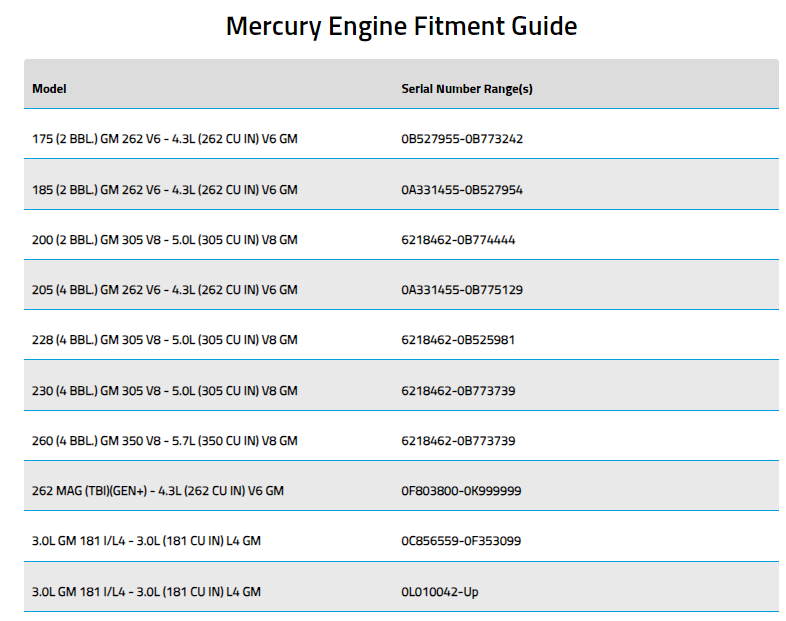The width and height of the screenshot is (786, 621).
Task: Click serial range 0L010042-Up
Action: coord(440,592)
